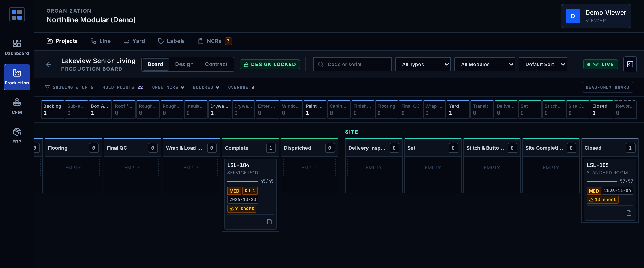Select the Production sidebar icon
This screenshot has width=644, height=268.
(17, 77)
